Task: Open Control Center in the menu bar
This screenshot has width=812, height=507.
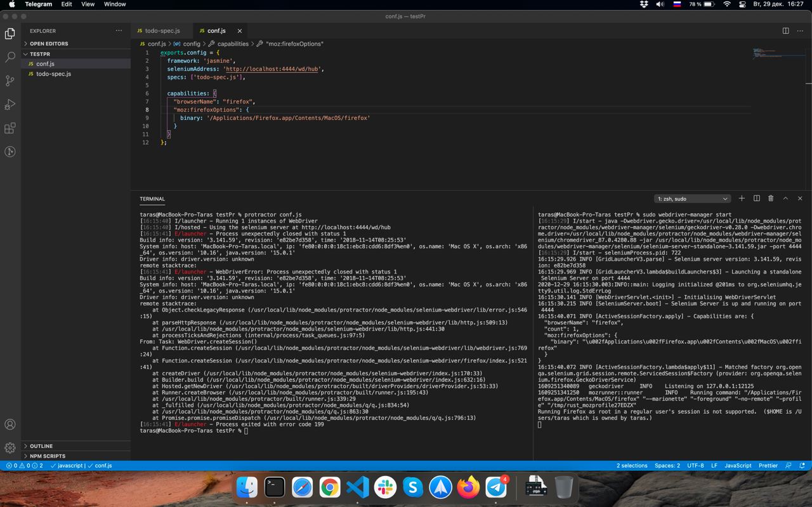Action: point(742,4)
